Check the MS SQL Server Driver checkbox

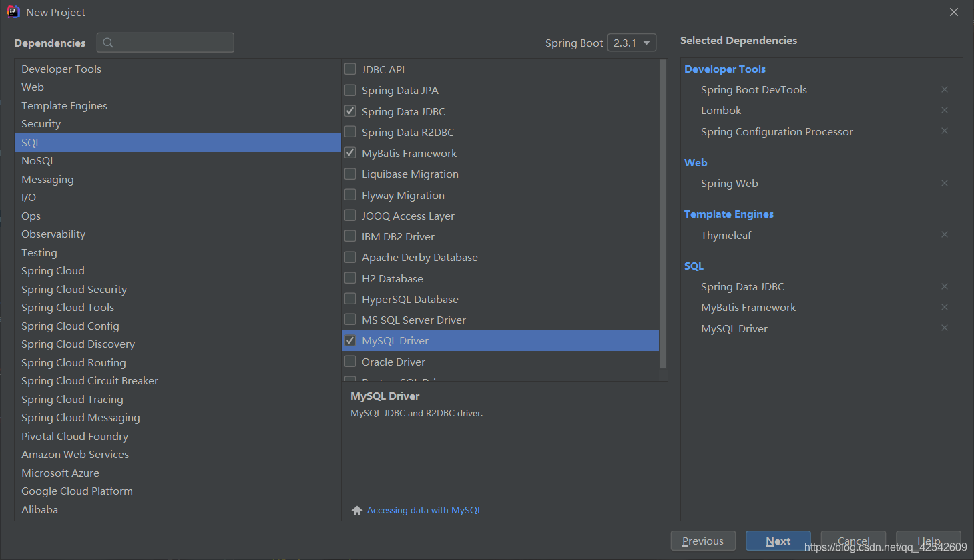(x=350, y=320)
